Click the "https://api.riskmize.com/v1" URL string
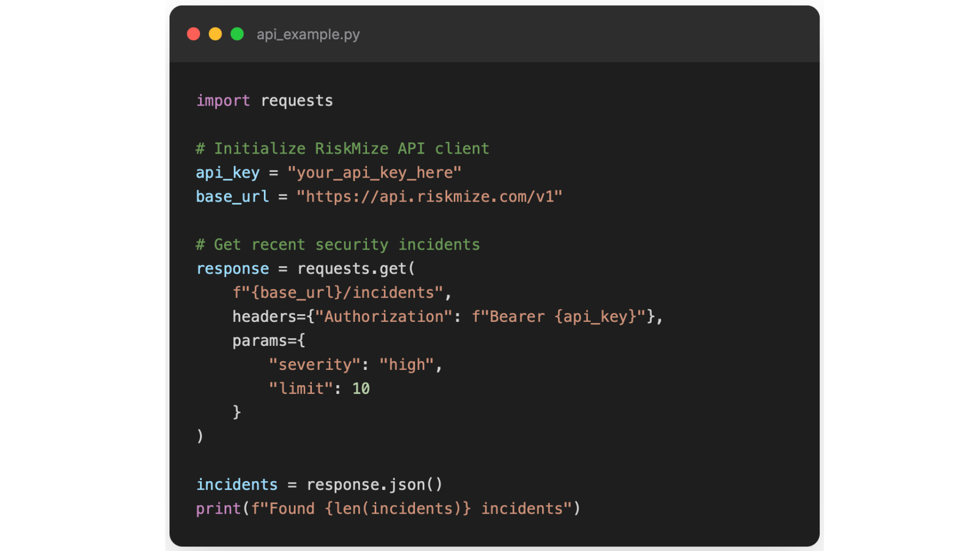Screen dimensions: 980x551 pos(429,197)
